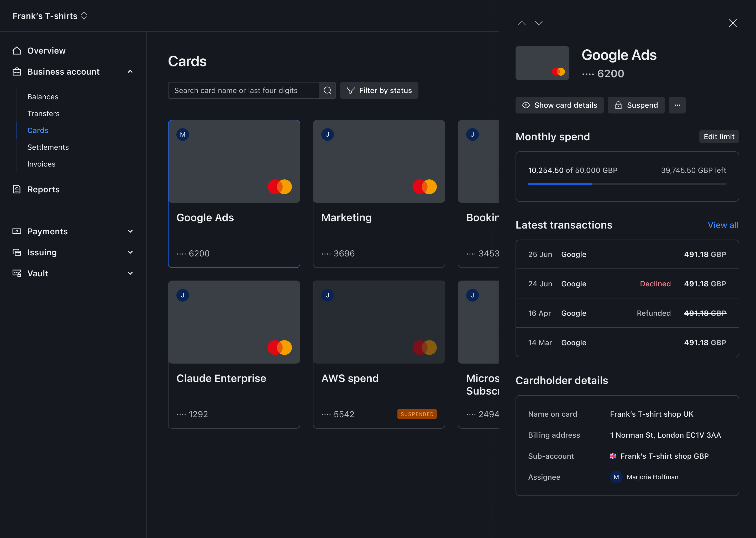Select the Cards sidebar item
The width and height of the screenshot is (756, 538).
pos(38,130)
